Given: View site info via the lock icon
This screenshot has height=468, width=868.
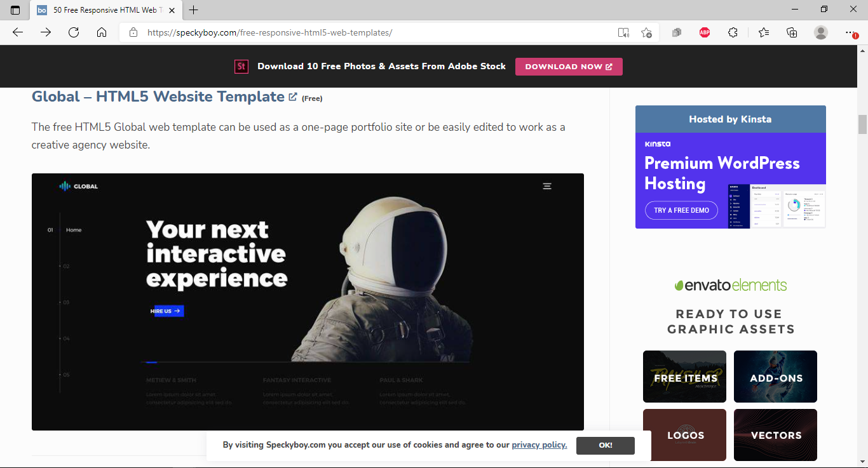Looking at the screenshot, I should 133,32.
